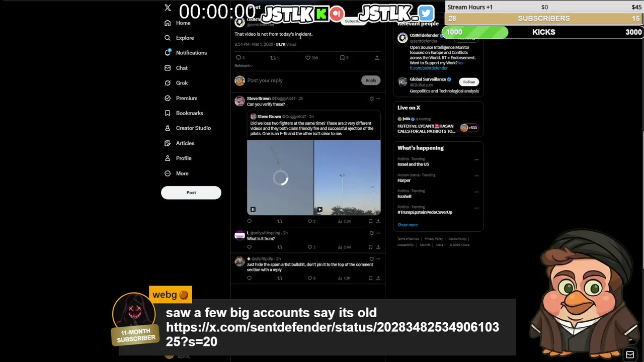The image size is (644, 362).
Task: Click the mail envelope icon at bottom right
Action: click(629, 355)
